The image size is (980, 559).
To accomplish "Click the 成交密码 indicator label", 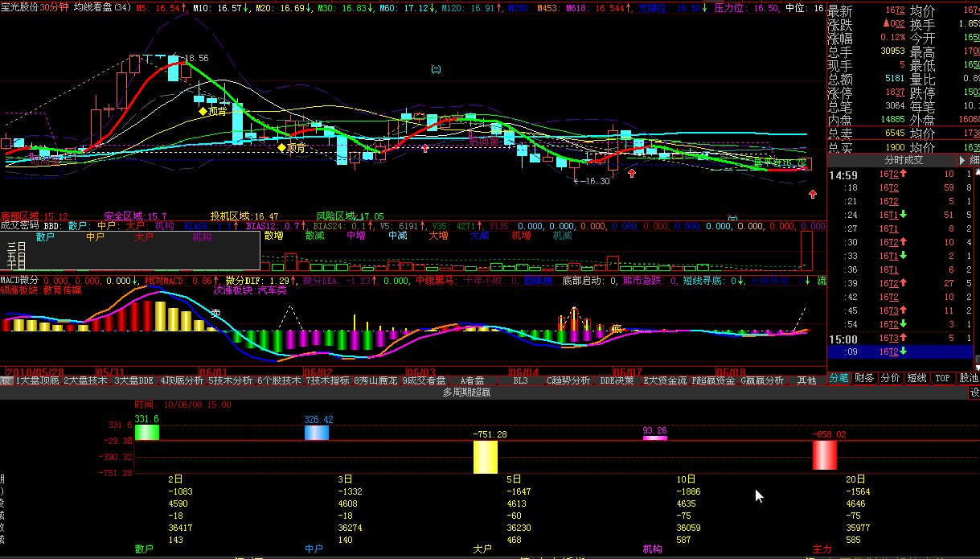I will (x=19, y=226).
